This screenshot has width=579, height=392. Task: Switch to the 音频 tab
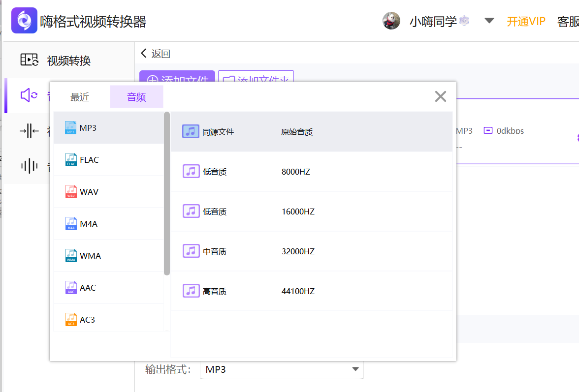pos(136,96)
